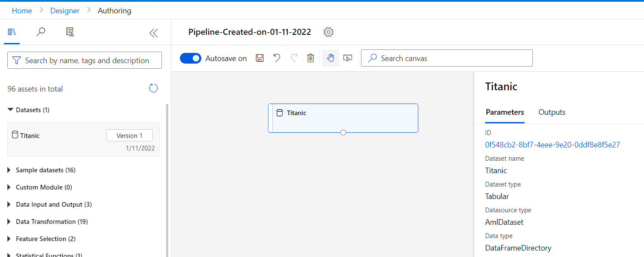Click the 1/11/2022 date on Titanic card
The image size is (644, 257).
coord(140,148)
